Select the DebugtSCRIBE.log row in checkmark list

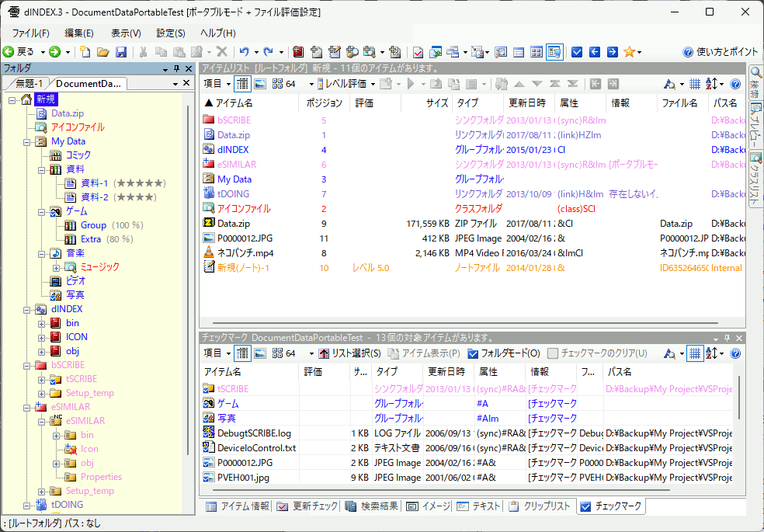point(467,433)
